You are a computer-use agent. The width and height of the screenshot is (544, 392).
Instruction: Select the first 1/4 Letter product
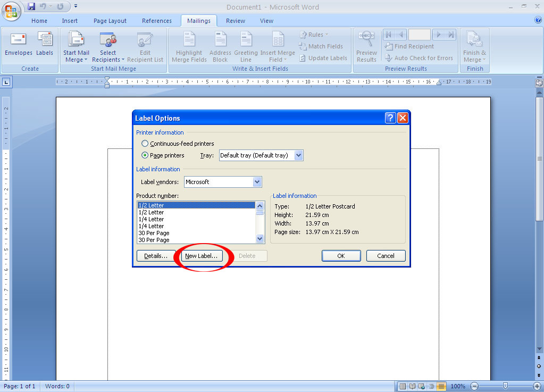click(x=196, y=219)
